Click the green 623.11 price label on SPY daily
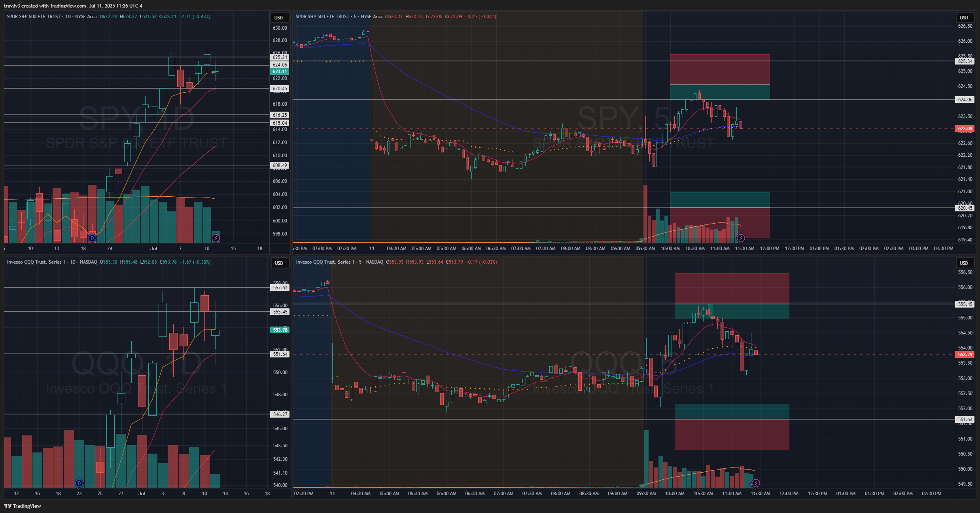Image resolution: width=980 pixels, height=513 pixels. 280,72
